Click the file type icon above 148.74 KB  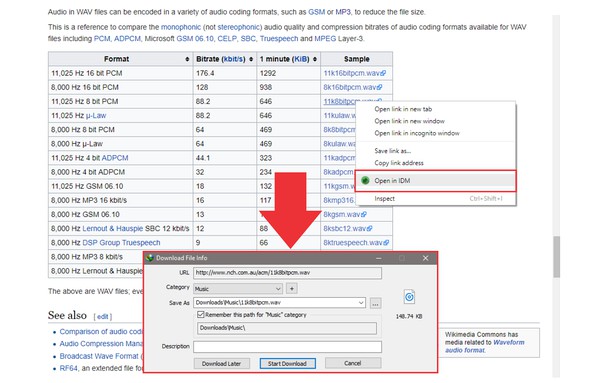409,297
